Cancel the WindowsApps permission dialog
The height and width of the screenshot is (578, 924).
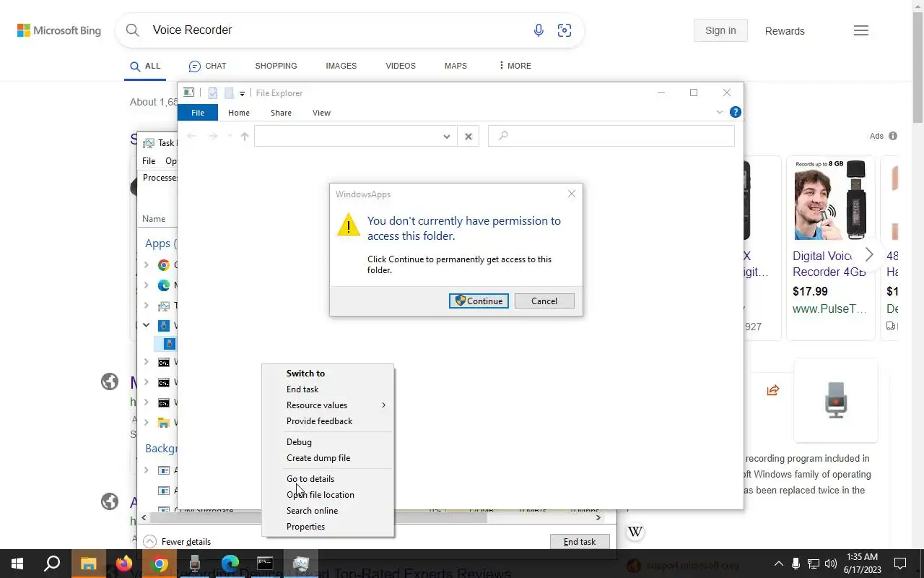pyautogui.click(x=544, y=301)
